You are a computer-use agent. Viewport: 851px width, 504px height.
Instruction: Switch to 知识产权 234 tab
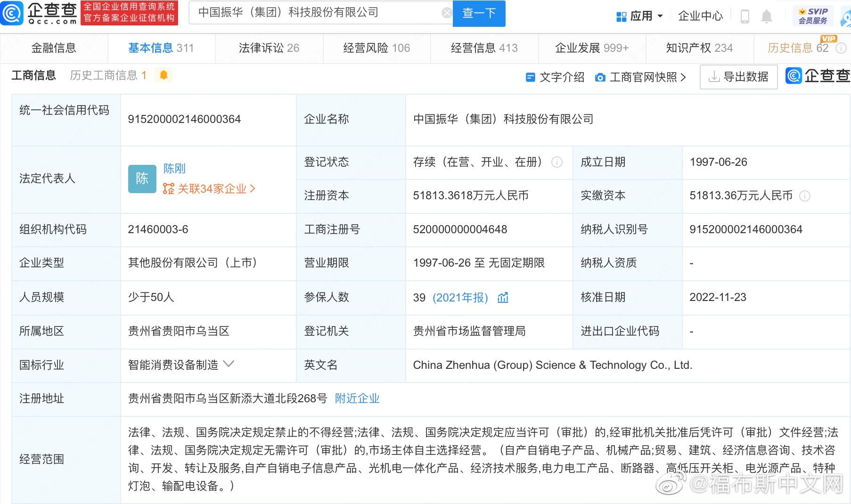point(699,48)
